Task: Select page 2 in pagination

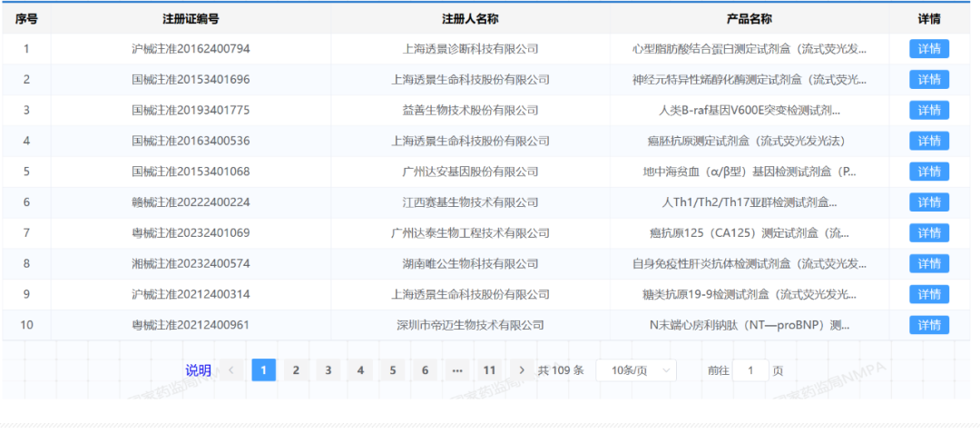Action: (x=295, y=370)
